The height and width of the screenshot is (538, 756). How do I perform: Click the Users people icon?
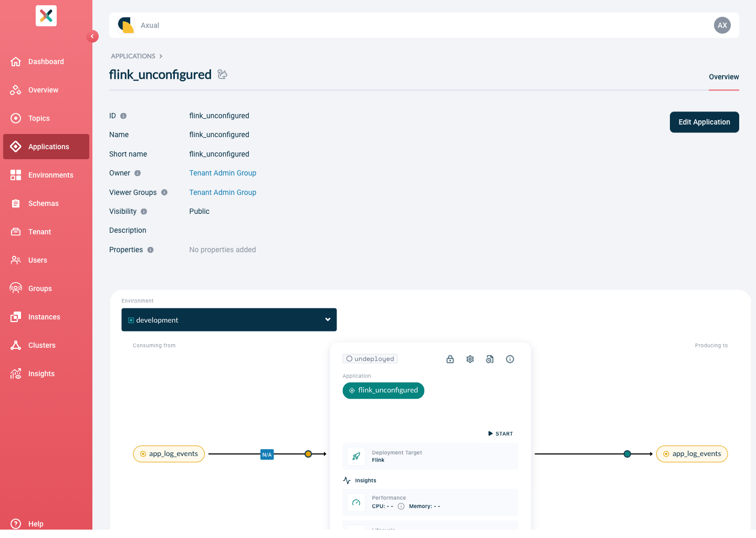coord(16,260)
